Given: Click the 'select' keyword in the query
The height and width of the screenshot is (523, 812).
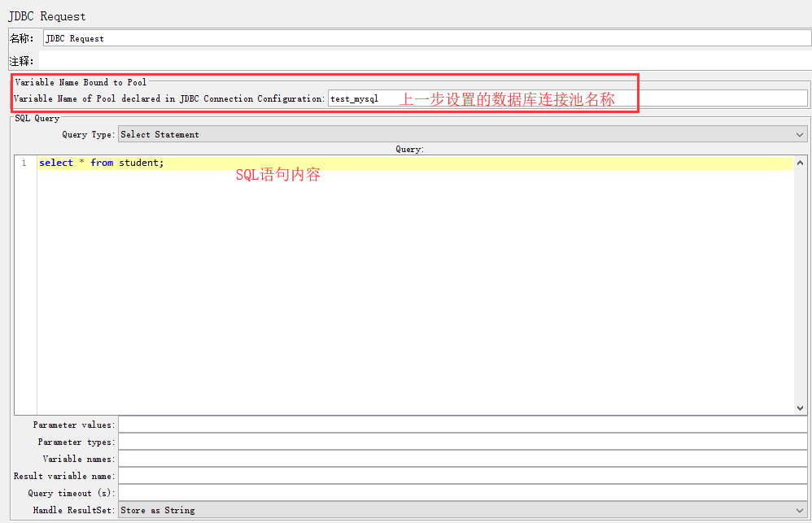Looking at the screenshot, I should (56, 163).
